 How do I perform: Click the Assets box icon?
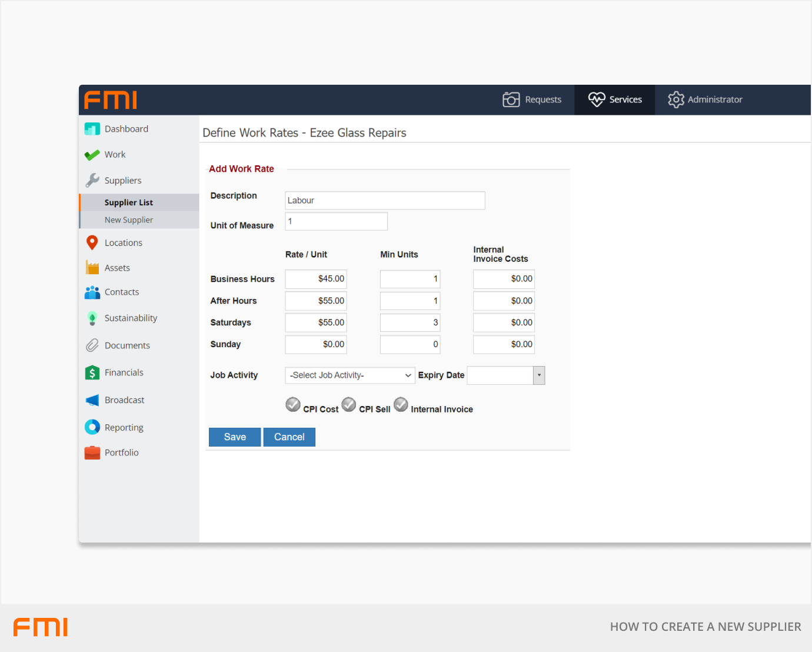(x=92, y=268)
